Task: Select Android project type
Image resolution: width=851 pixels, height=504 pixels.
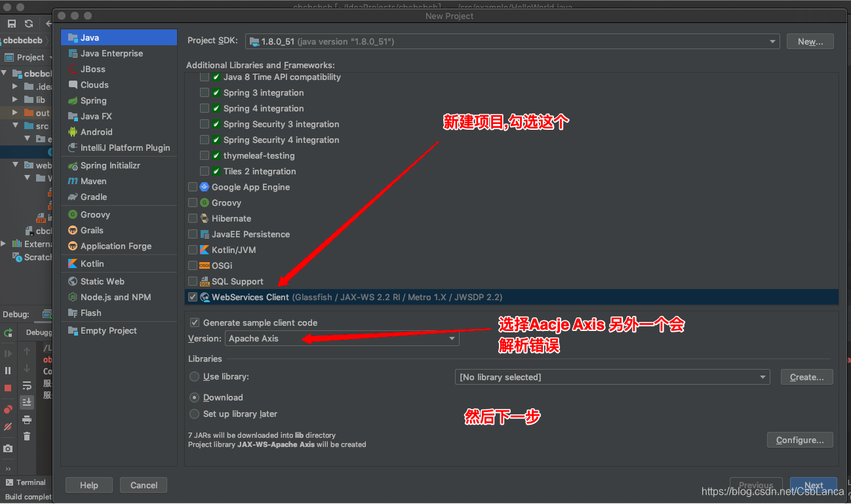Action: pos(119,132)
